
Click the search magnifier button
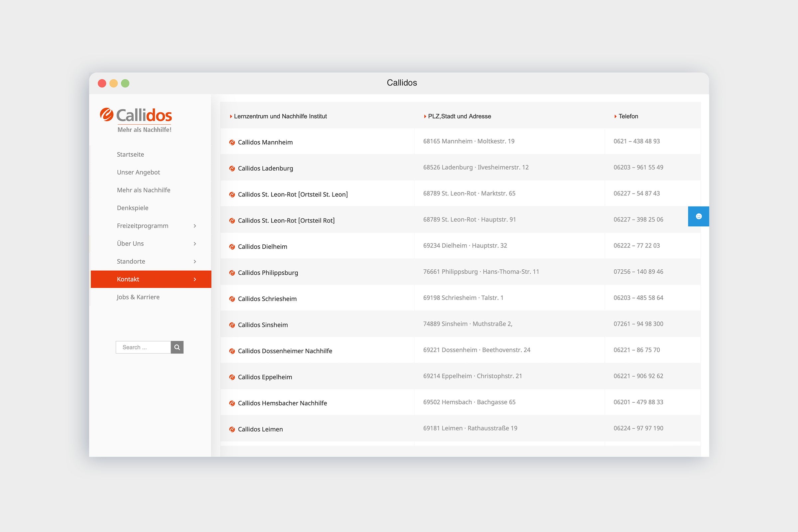pyautogui.click(x=177, y=347)
